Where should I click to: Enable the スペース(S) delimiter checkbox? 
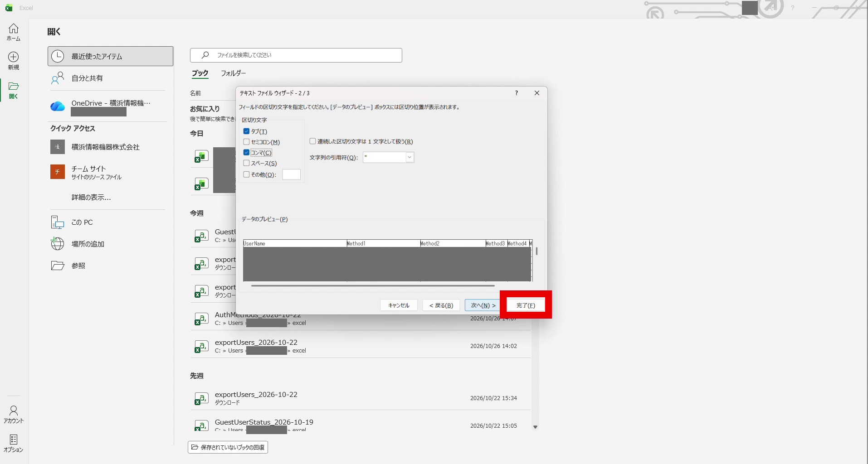point(246,163)
